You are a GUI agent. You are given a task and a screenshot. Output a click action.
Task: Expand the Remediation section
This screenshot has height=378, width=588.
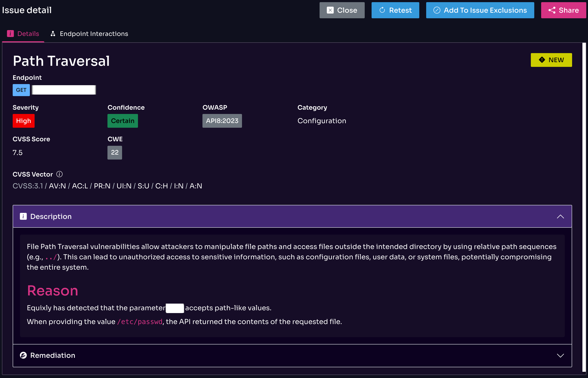click(x=560, y=355)
